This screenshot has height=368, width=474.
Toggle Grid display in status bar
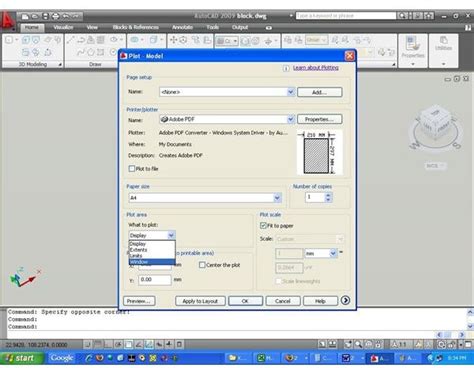pos(98,344)
